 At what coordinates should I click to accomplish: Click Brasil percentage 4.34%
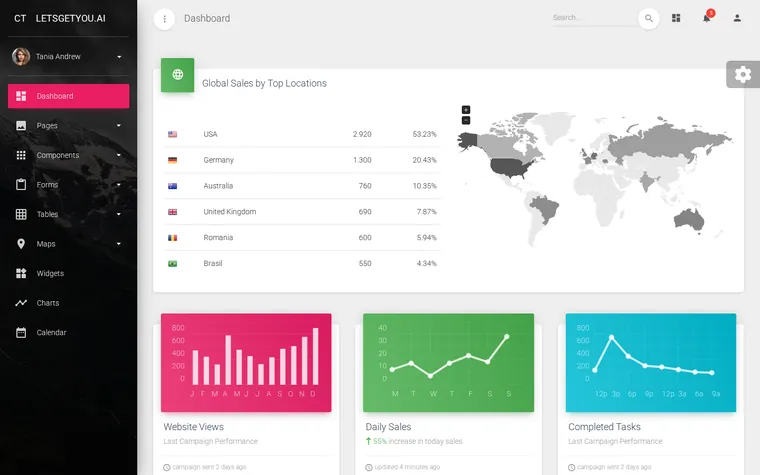(427, 264)
